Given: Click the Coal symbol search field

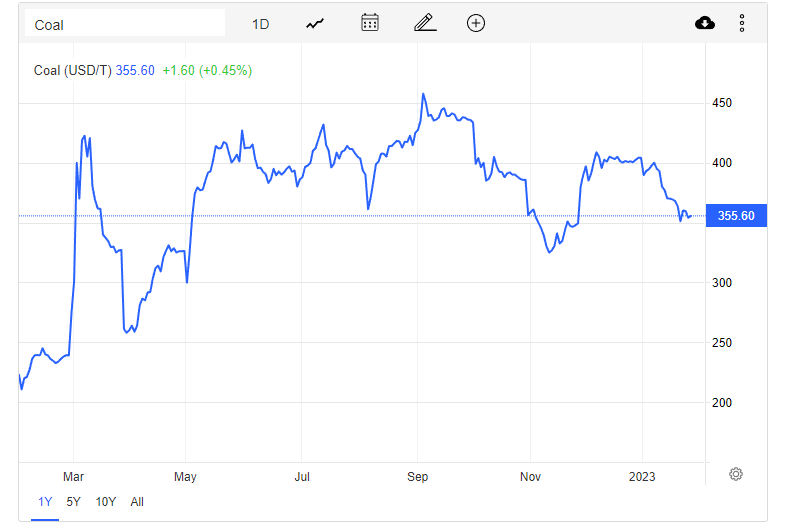Looking at the screenshot, I should point(124,23).
